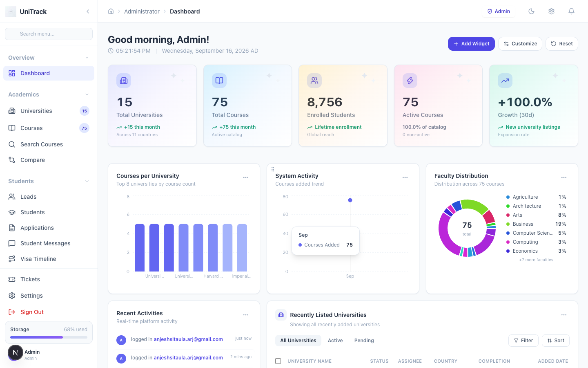Screen dimensions: 588x368
Task: Collapse the Overview section
Action: tap(87, 58)
